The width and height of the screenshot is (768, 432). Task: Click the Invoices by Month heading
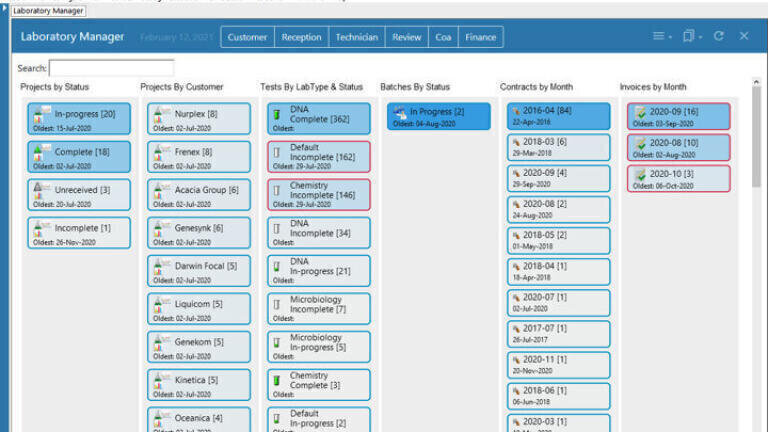click(x=653, y=87)
